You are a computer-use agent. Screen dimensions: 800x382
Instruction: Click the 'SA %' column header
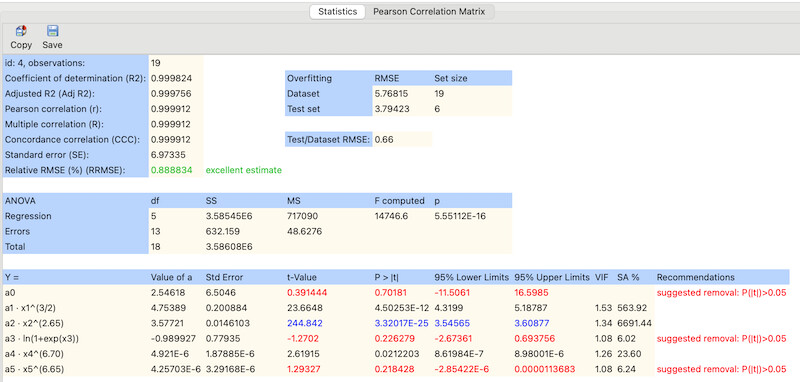coord(628,277)
